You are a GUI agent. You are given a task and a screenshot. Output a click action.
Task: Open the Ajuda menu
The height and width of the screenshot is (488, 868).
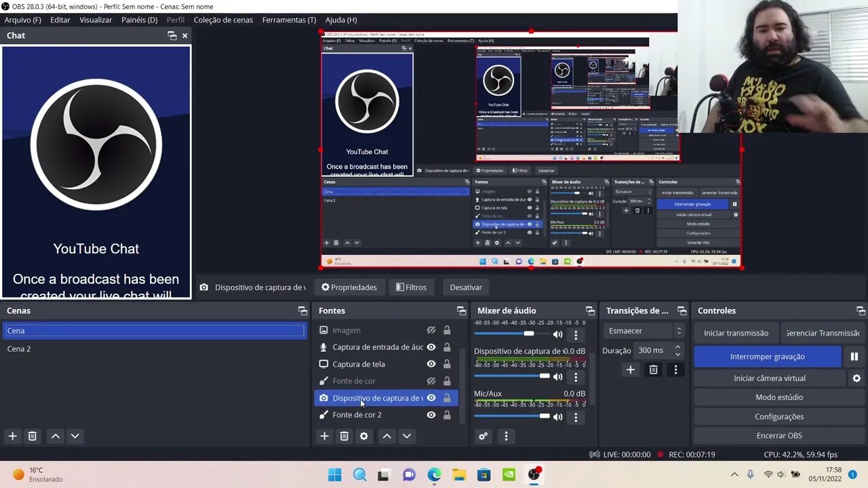(341, 20)
